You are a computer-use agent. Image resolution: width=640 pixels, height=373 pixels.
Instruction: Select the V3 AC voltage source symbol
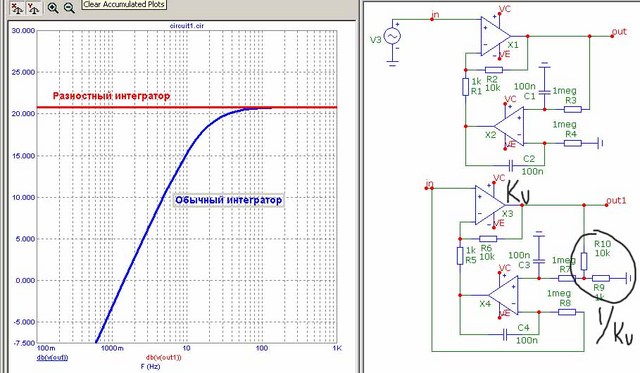click(392, 37)
